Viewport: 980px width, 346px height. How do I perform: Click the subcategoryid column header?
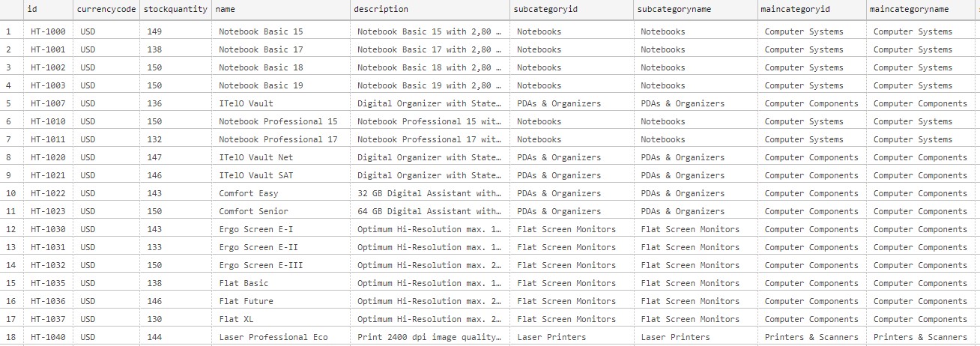click(571, 10)
